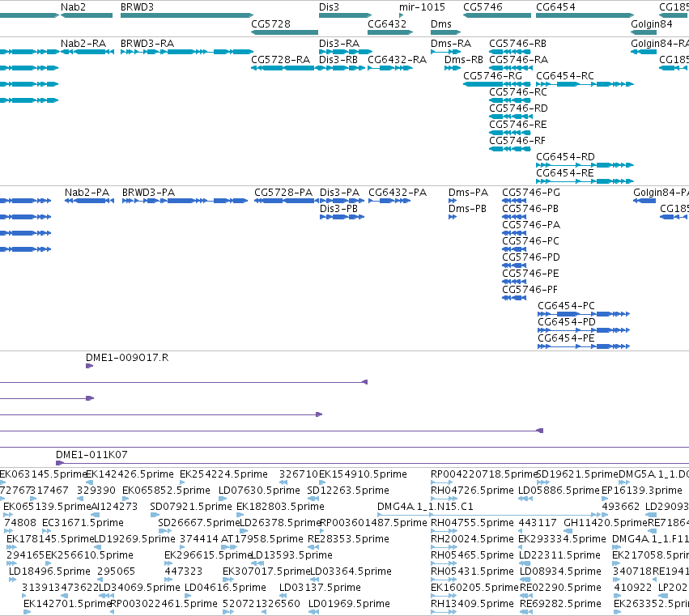Select the LD03137.5prime EST label
Screen dimensions: 689x616
point(320,588)
